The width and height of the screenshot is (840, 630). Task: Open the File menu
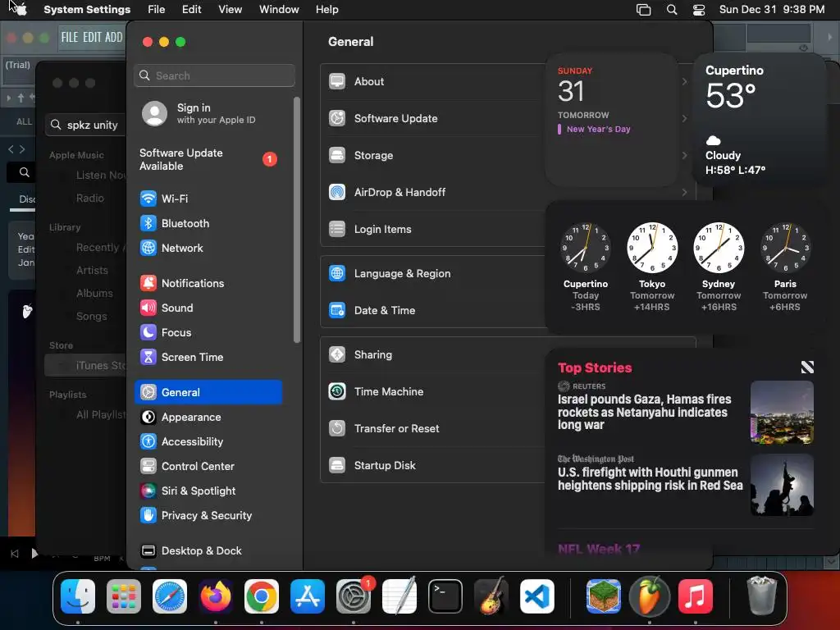[157, 10]
